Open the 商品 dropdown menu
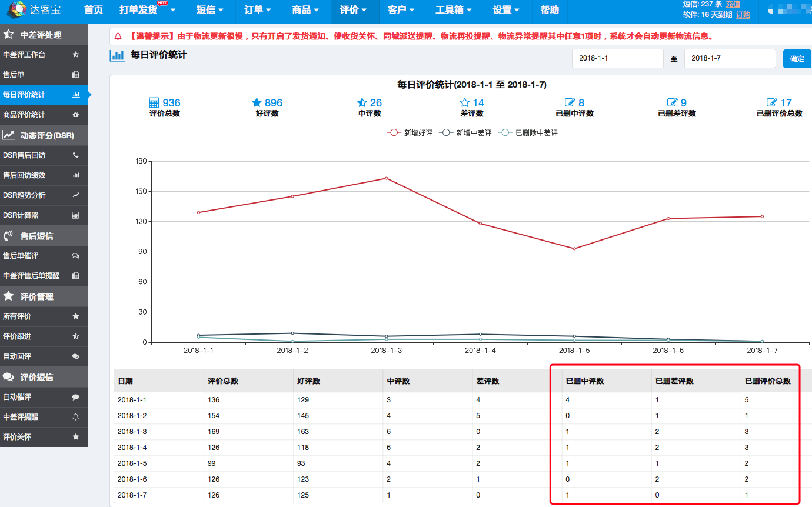This screenshot has height=507, width=812. 306,10
